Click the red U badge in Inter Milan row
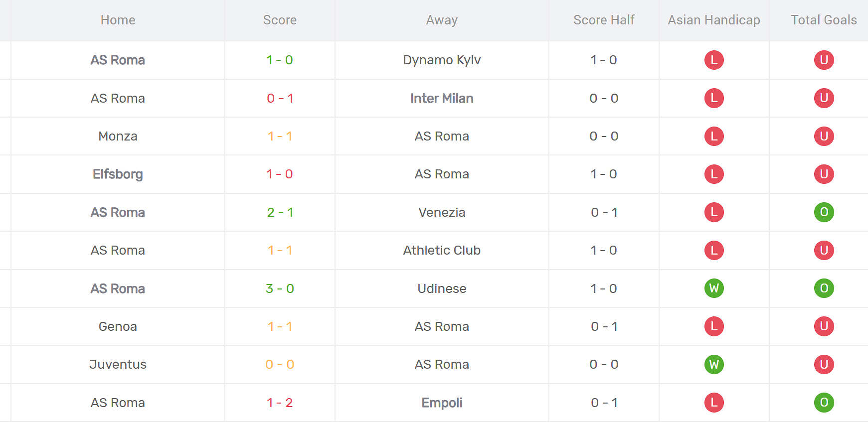868x424 pixels. point(824,98)
